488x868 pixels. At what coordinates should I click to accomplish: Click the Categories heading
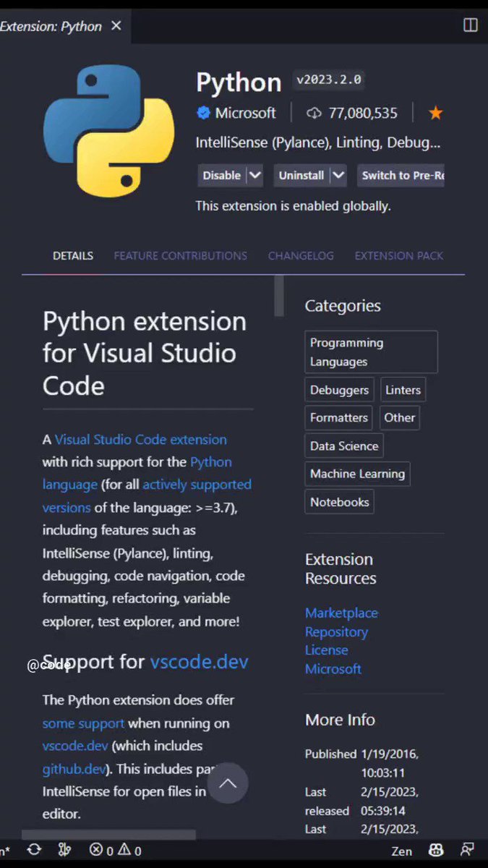click(343, 306)
